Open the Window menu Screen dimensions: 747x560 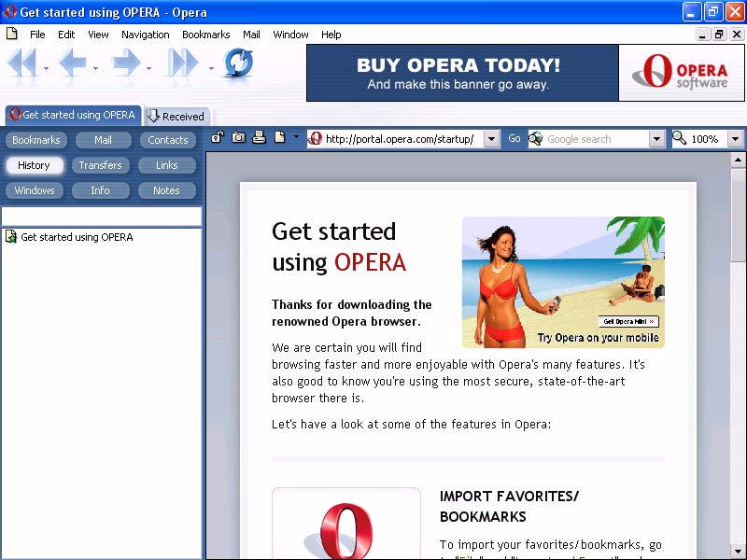click(x=290, y=35)
